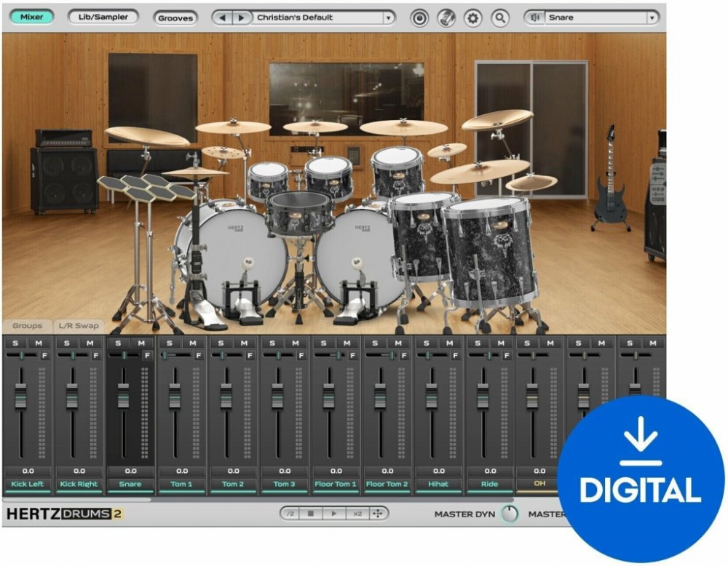
Task: Click the Hihat channel name label
Action: 438,484
